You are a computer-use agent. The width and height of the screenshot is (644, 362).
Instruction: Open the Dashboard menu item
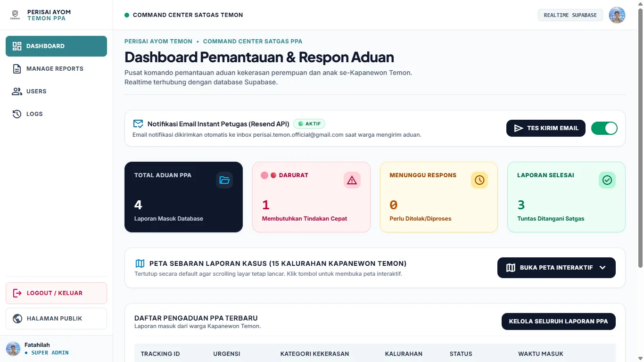point(56,46)
